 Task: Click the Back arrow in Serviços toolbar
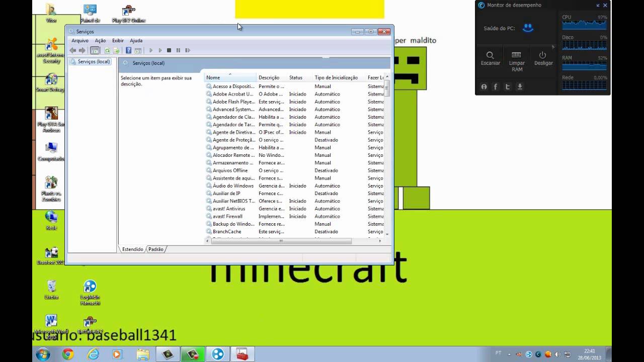pos(73,50)
